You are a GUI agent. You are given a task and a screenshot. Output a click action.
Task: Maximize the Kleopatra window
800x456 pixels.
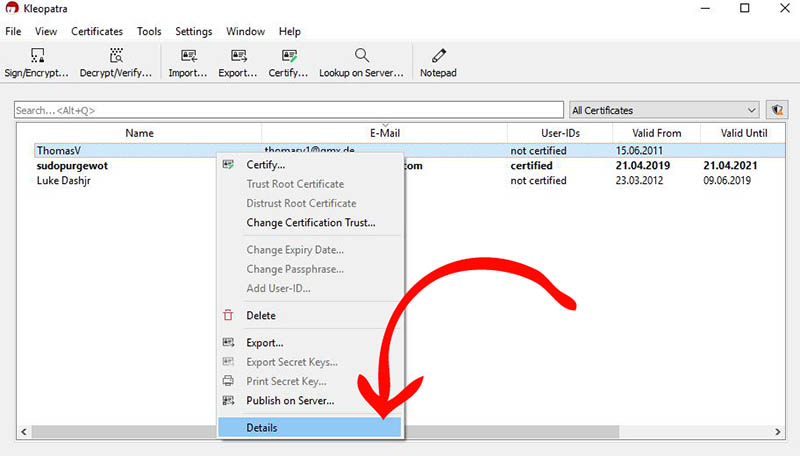[744, 8]
